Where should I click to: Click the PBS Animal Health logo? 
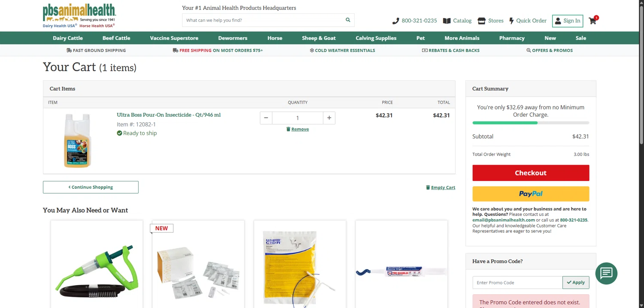click(79, 13)
